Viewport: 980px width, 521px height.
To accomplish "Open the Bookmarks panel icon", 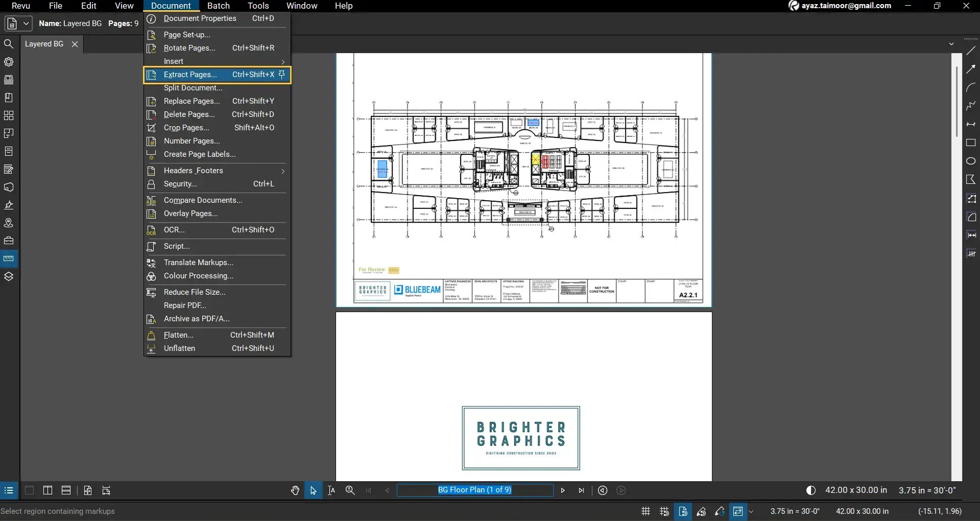I will pos(9,98).
